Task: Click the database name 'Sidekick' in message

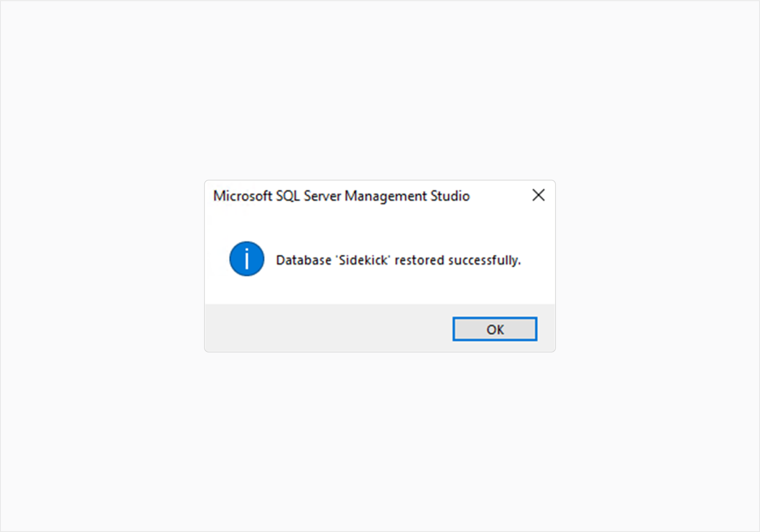Action: tap(363, 260)
